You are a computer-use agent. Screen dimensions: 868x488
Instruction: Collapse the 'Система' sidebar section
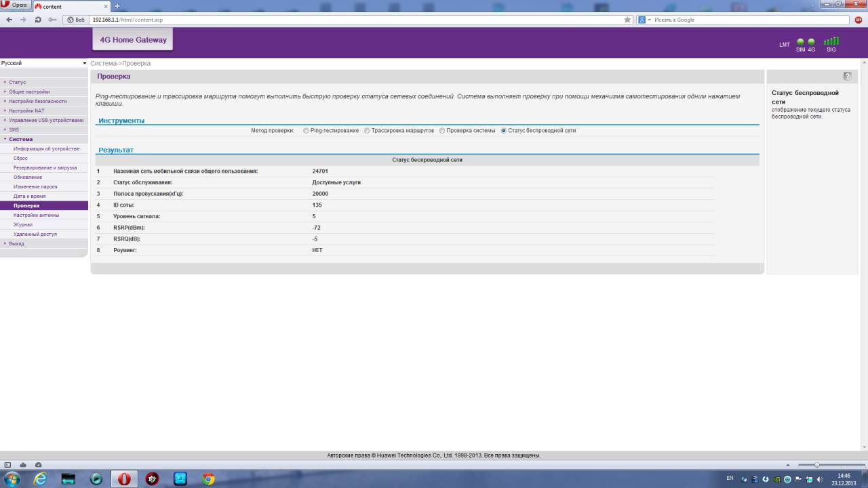click(44, 139)
